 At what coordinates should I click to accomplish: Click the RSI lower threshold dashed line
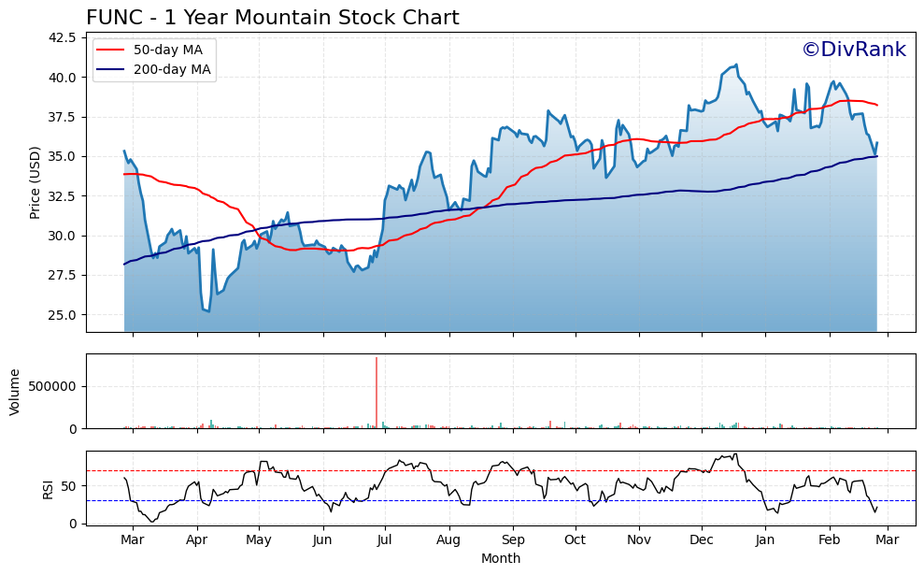[467, 501]
